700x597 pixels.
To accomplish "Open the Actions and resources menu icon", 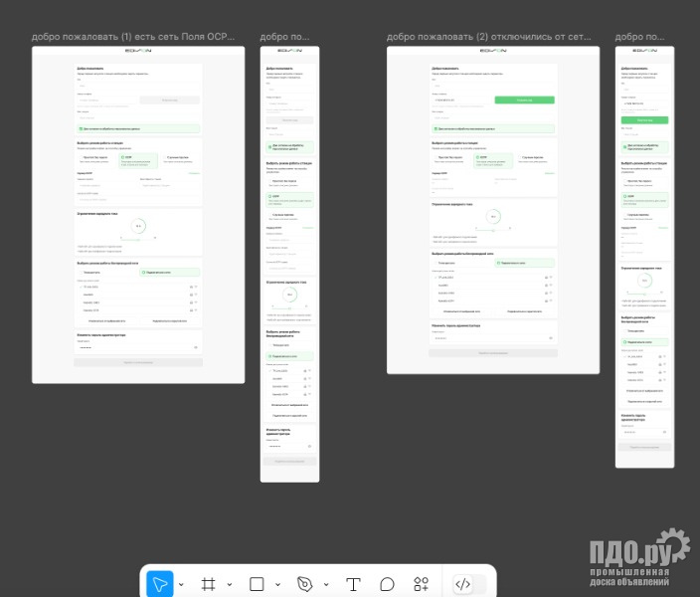I will click(421, 584).
